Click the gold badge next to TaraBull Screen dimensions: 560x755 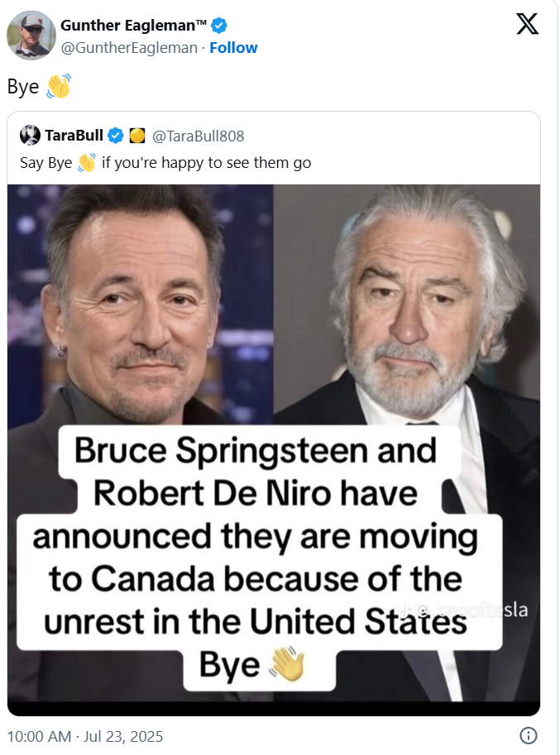tap(137, 136)
